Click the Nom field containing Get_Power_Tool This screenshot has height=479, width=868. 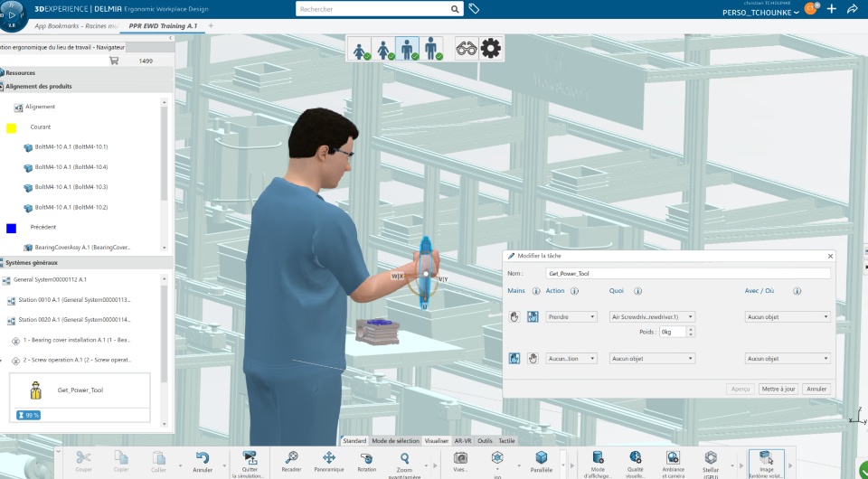point(687,273)
